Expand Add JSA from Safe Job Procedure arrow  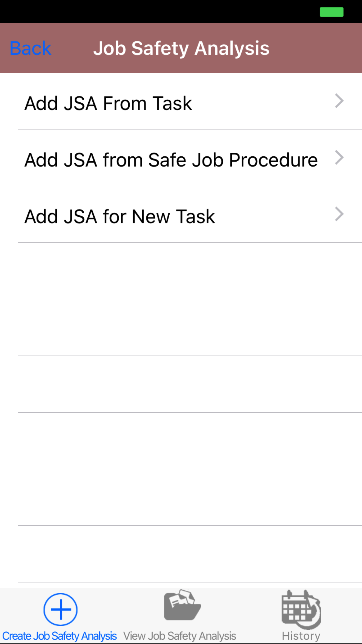click(339, 157)
